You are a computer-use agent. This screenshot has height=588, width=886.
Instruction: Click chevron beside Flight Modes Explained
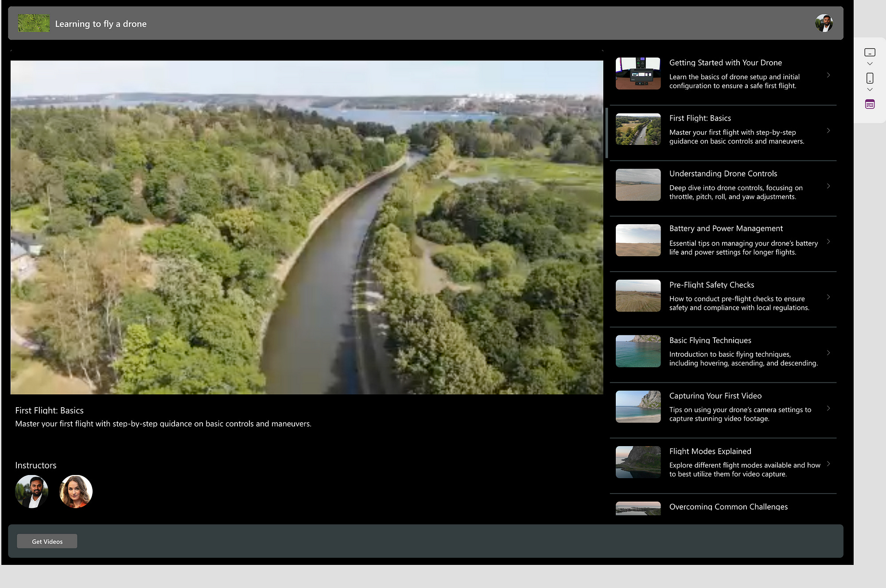point(828,463)
